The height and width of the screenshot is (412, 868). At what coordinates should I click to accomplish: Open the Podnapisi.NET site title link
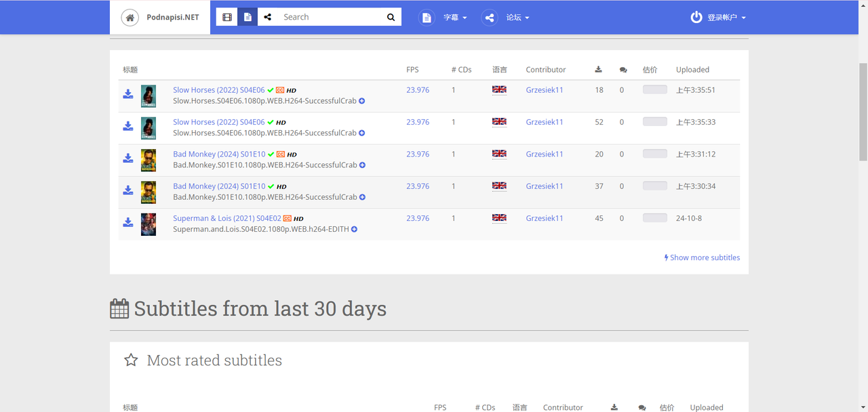pyautogui.click(x=173, y=18)
